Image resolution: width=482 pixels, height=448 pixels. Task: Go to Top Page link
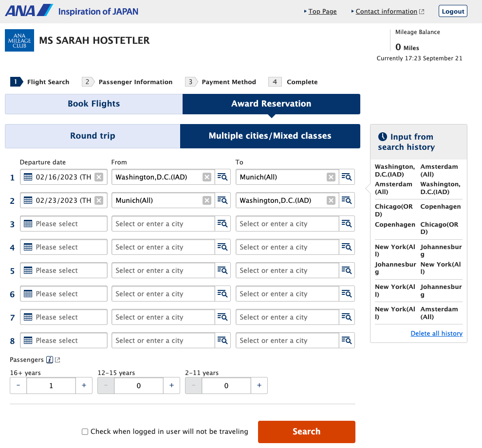pos(322,11)
